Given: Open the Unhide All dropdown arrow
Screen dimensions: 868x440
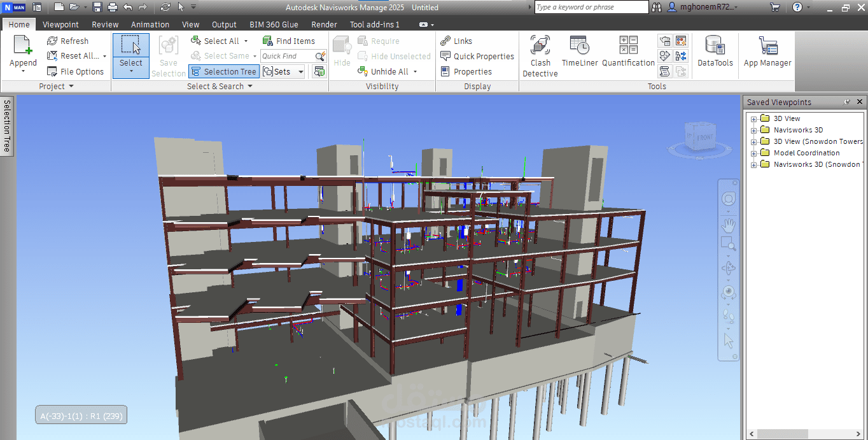Looking at the screenshot, I should (415, 71).
